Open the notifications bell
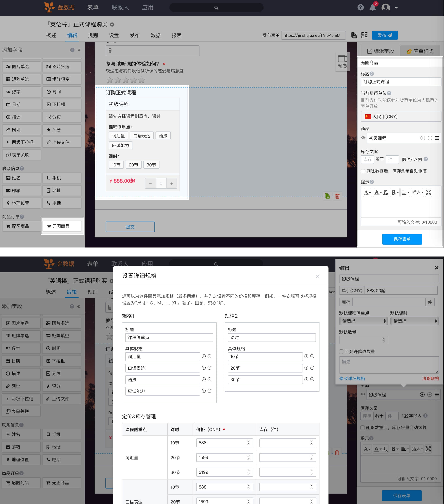Image resolution: width=444 pixels, height=504 pixels. click(x=372, y=8)
